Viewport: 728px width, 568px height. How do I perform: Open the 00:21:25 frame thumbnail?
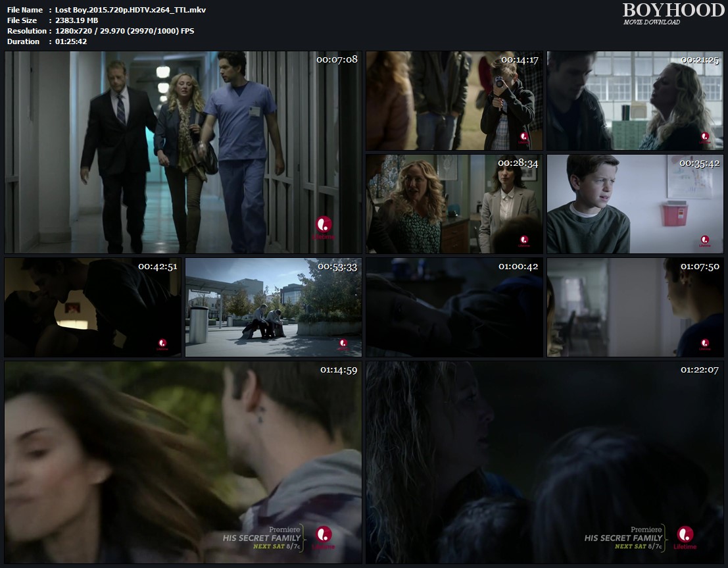(x=635, y=101)
